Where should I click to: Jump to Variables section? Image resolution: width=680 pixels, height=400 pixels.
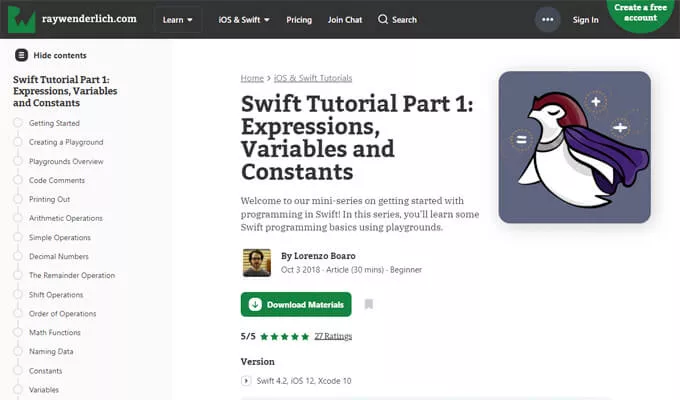coord(44,390)
